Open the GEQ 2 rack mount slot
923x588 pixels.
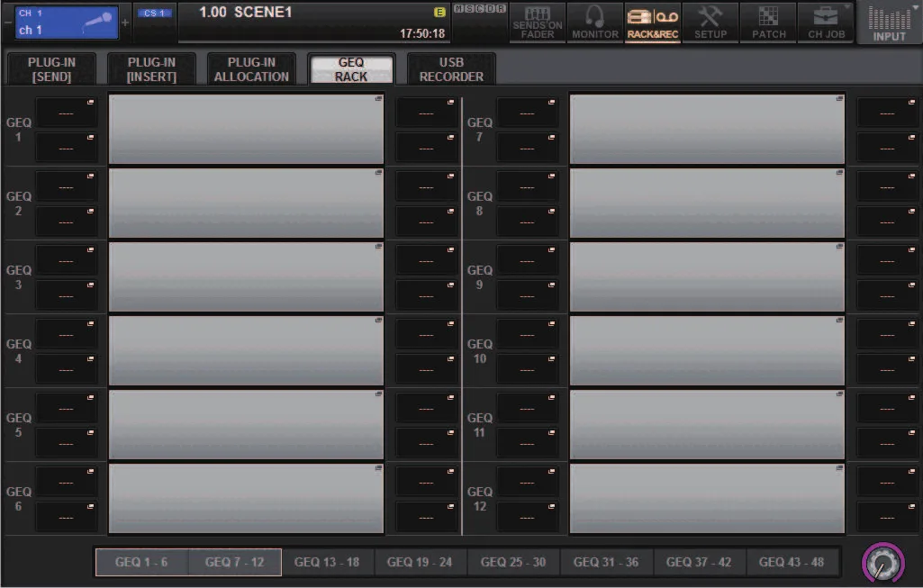[x=246, y=204]
